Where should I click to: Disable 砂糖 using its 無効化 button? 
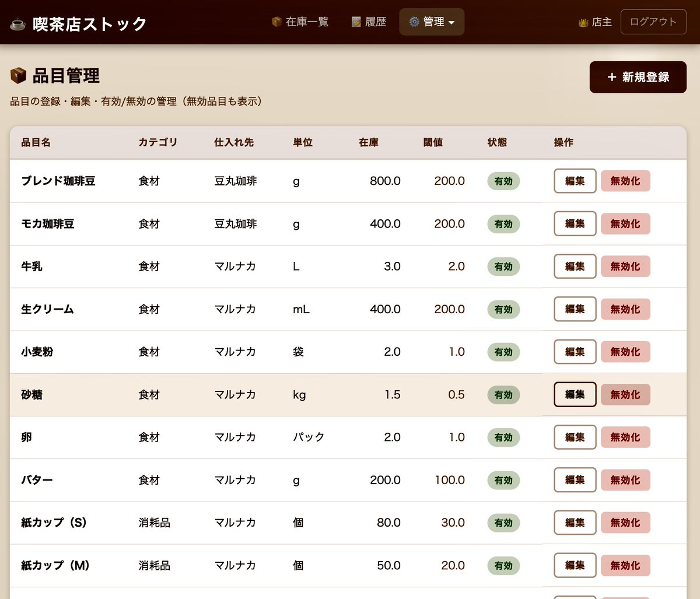click(x=625, y=394)
